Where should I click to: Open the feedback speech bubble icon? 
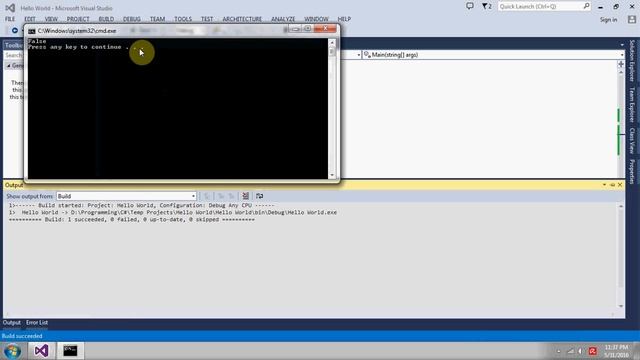pos(470,6)
